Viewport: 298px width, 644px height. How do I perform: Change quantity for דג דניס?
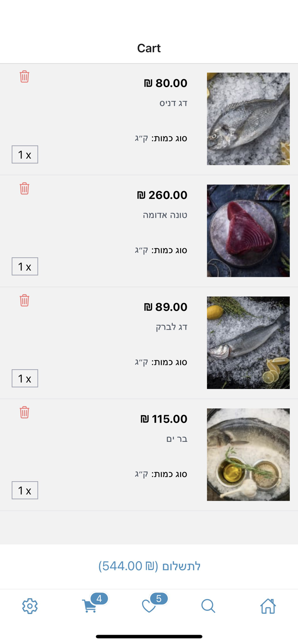click(25, 154)
